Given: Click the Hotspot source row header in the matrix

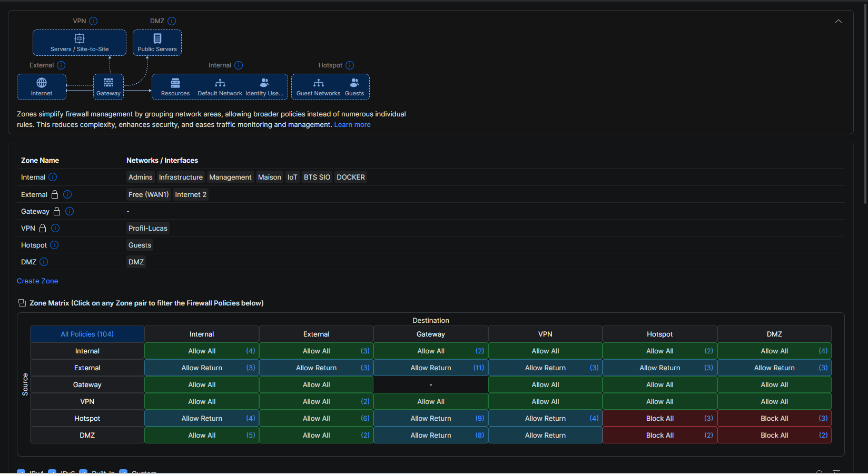Looking at the screenshot, I should (x=87, y=418).
